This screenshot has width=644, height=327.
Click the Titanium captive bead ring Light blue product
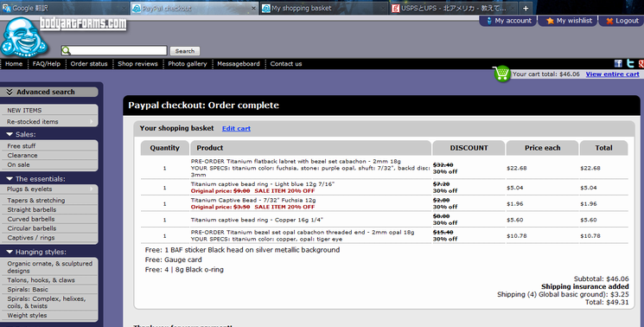coord(263,184)
